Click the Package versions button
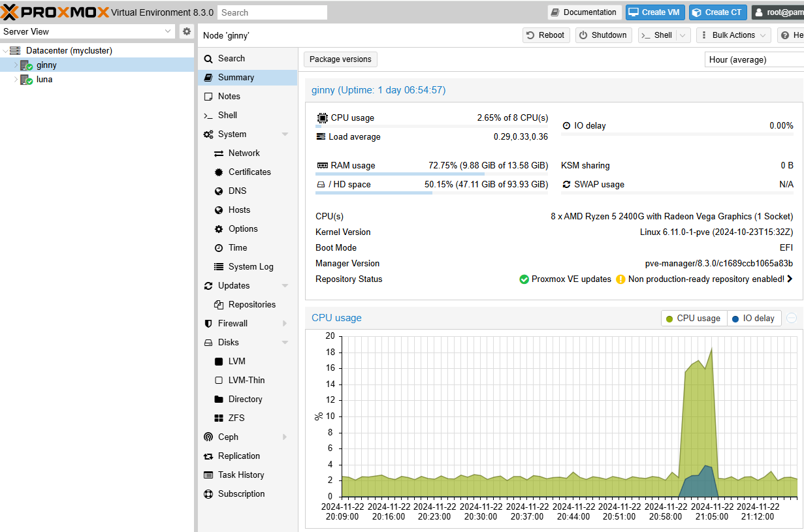 pos(340,59)
